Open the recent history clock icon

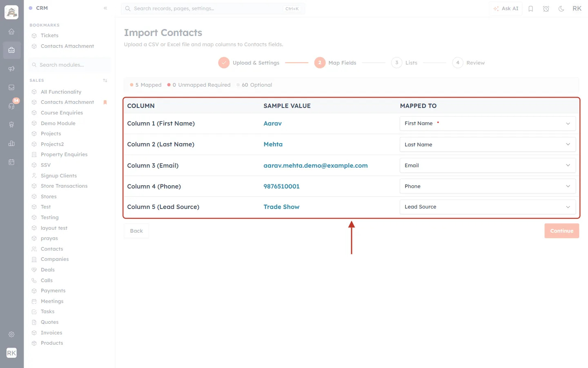pos(546,9)
